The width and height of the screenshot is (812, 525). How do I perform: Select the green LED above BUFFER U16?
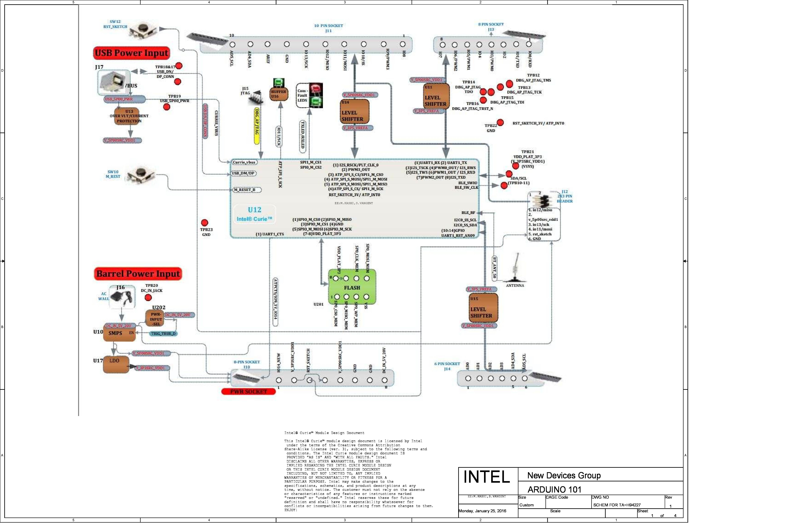279,83
